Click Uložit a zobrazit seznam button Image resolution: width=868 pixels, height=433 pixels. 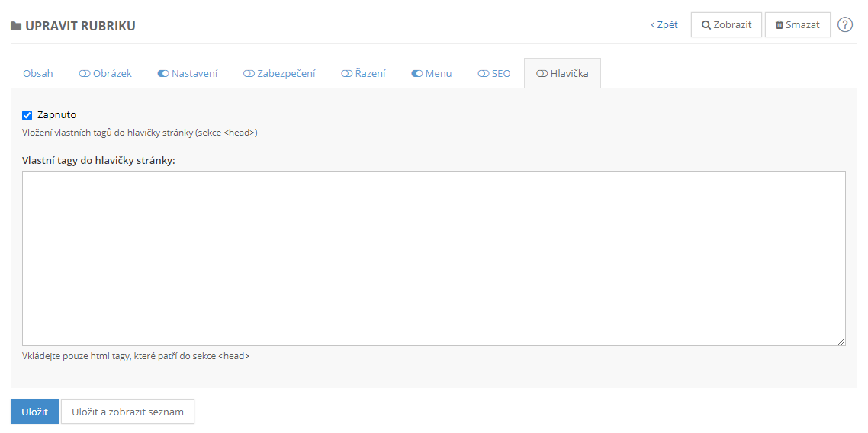(127, 412)
